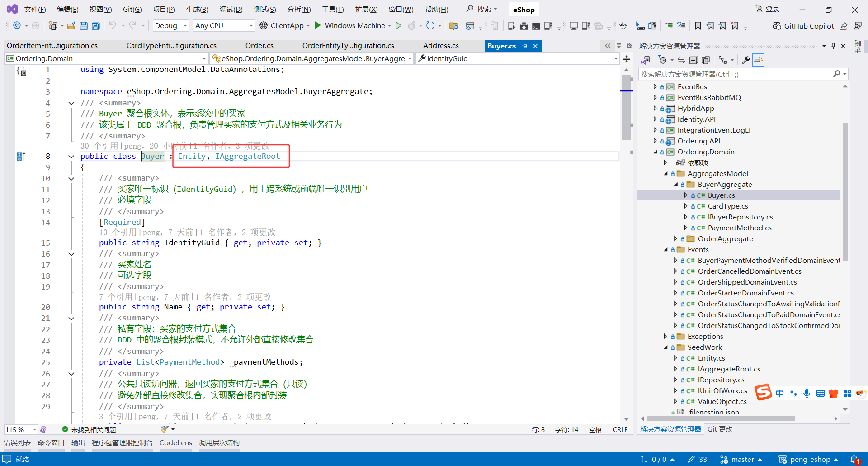The width and height of the screenshot is (868, 466).
Task: Switch to the Address.cs tab
Action: point(441,46)
